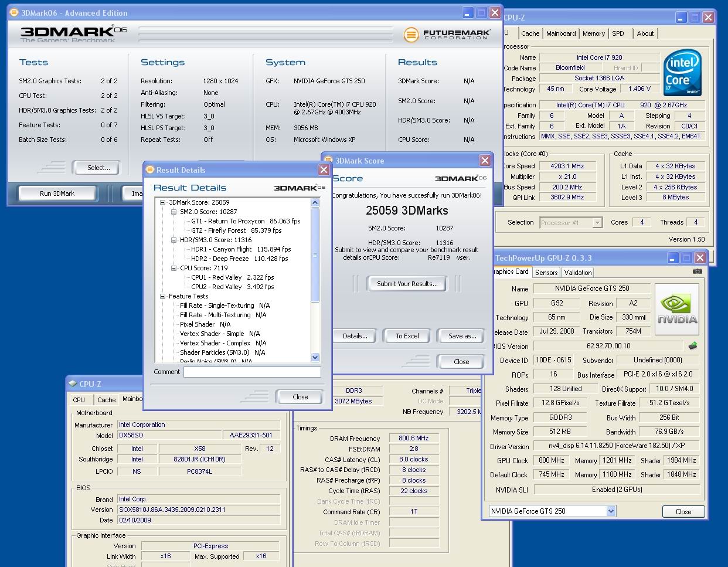Open the About tab in top CPU-Z
This screenshot has height=567, width=728.
[x=645, y=33]
